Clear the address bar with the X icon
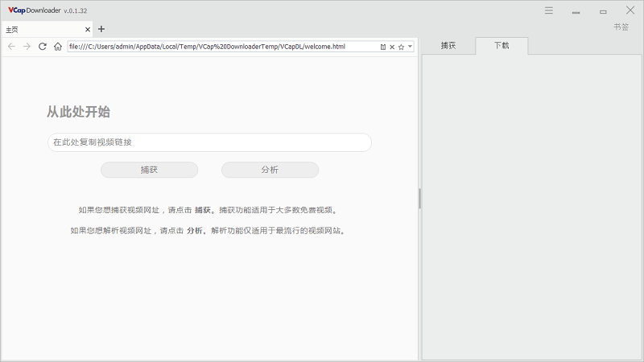This screenshot has width=644, height=362. pyautogui.click(x=392, y=47)
